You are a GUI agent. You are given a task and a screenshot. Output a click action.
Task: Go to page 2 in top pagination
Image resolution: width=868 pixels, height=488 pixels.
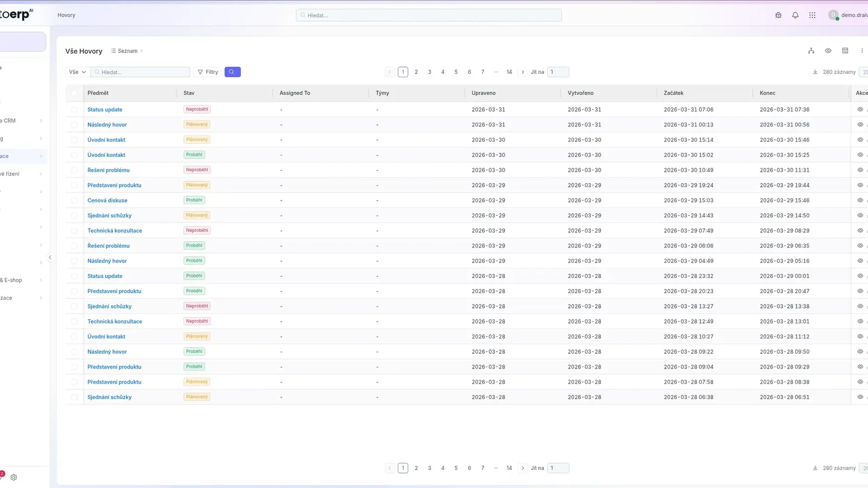point(416,72)
